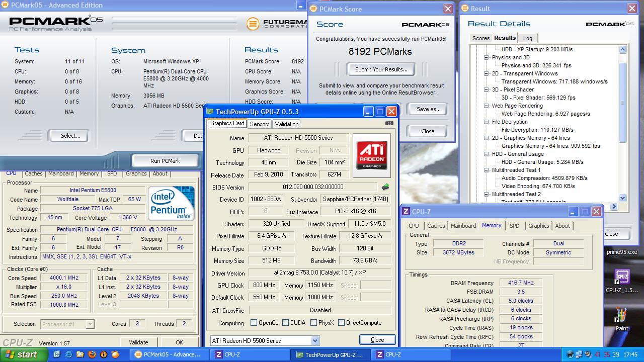Click the Firefox quick launch icon
The width and height of the screenshot is (644, 362).
click(92, 354)
